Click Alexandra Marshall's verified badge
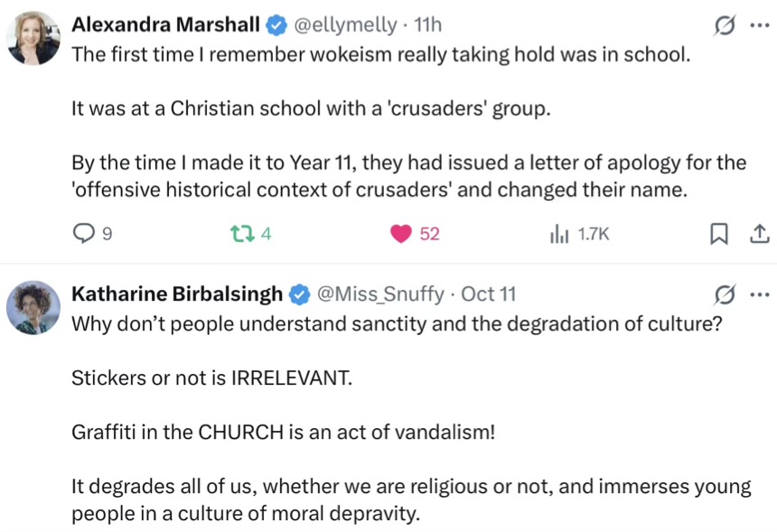 (276, 24)
